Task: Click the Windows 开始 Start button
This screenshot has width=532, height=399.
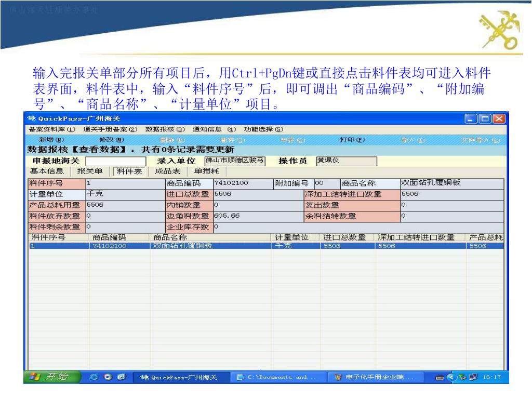Action: tap(52, 377)
